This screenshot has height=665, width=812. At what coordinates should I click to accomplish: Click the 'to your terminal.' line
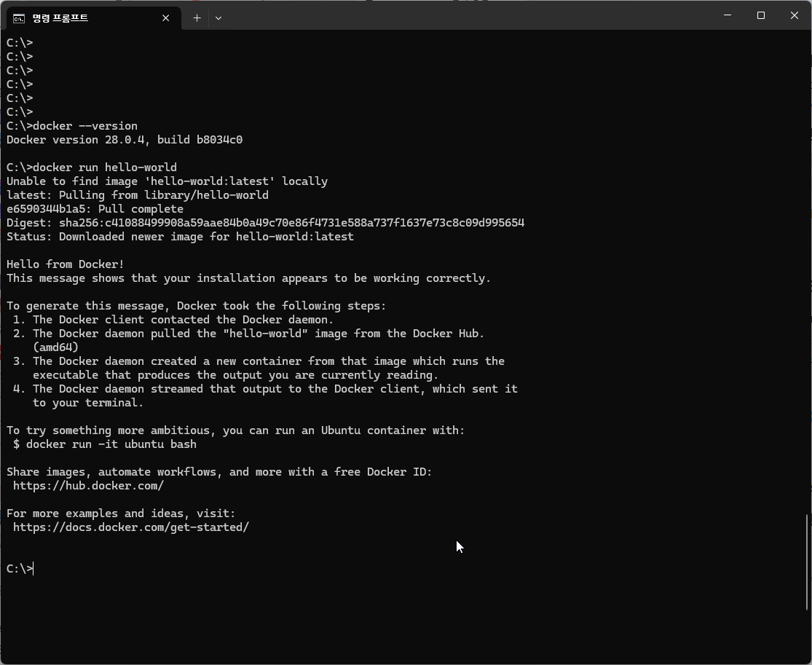pyautogui.click(x=88, y=403)
